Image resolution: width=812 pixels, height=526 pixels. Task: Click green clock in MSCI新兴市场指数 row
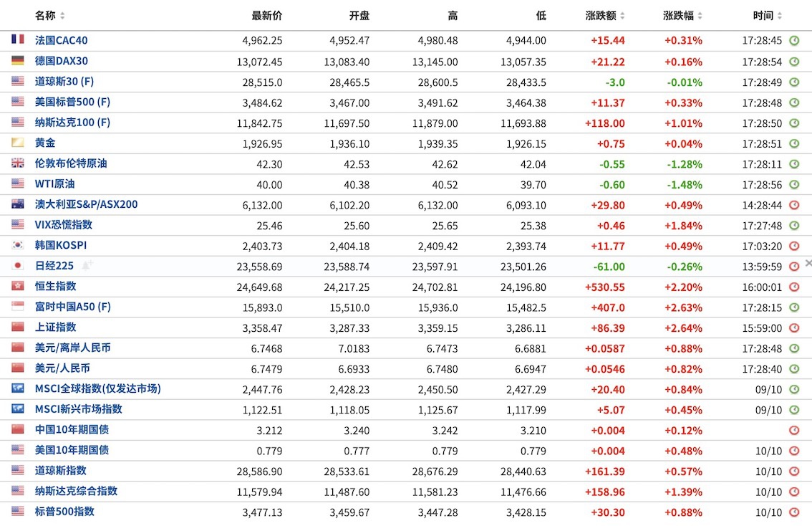(794, 410)
